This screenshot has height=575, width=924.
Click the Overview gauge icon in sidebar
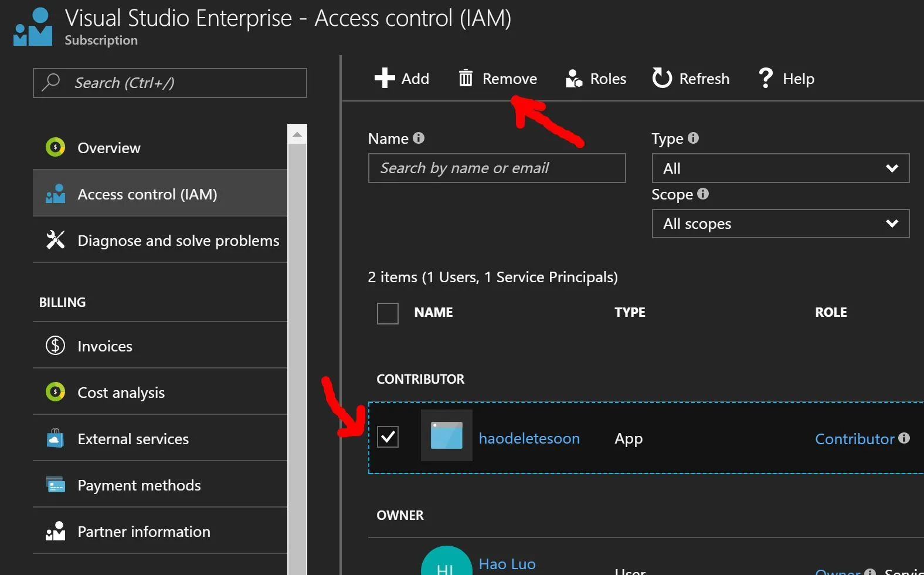(x=55, y=147)
